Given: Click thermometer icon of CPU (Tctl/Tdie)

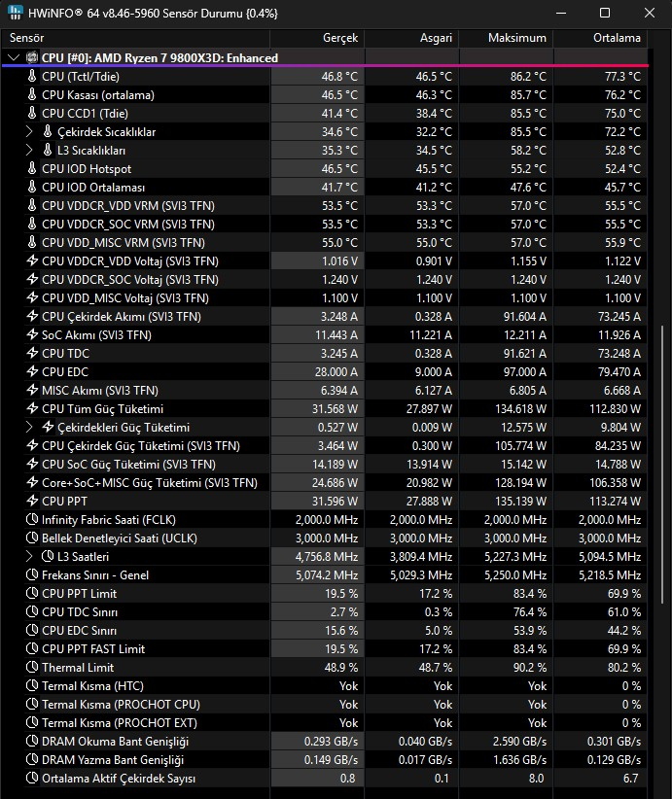Looking at the screenshot, I should tap(32, 76).
